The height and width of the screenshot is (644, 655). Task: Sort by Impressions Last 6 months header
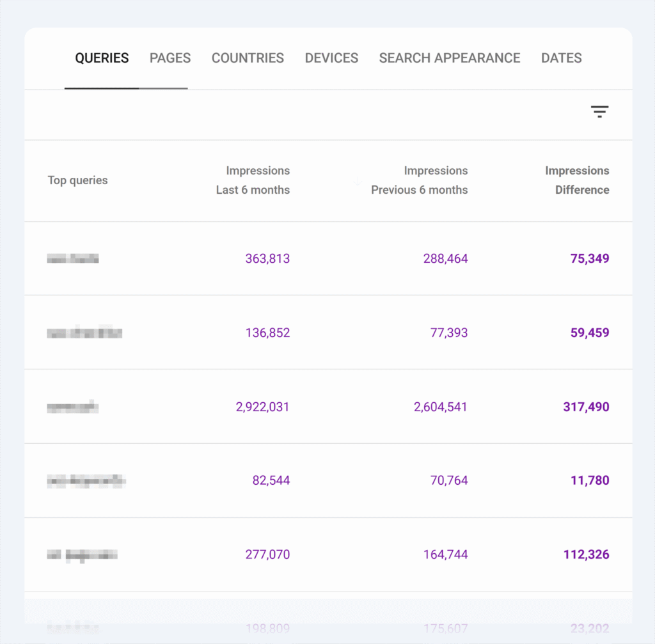253,180
